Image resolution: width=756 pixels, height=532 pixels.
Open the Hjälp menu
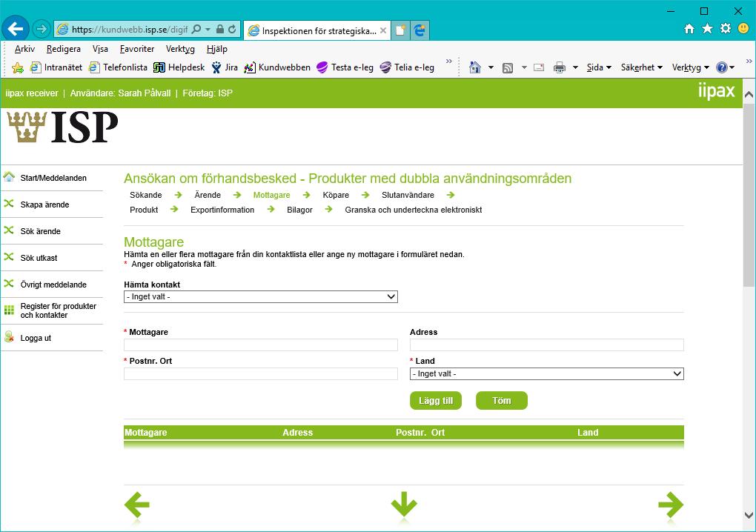pyautogui.click(x=217, y=49)
